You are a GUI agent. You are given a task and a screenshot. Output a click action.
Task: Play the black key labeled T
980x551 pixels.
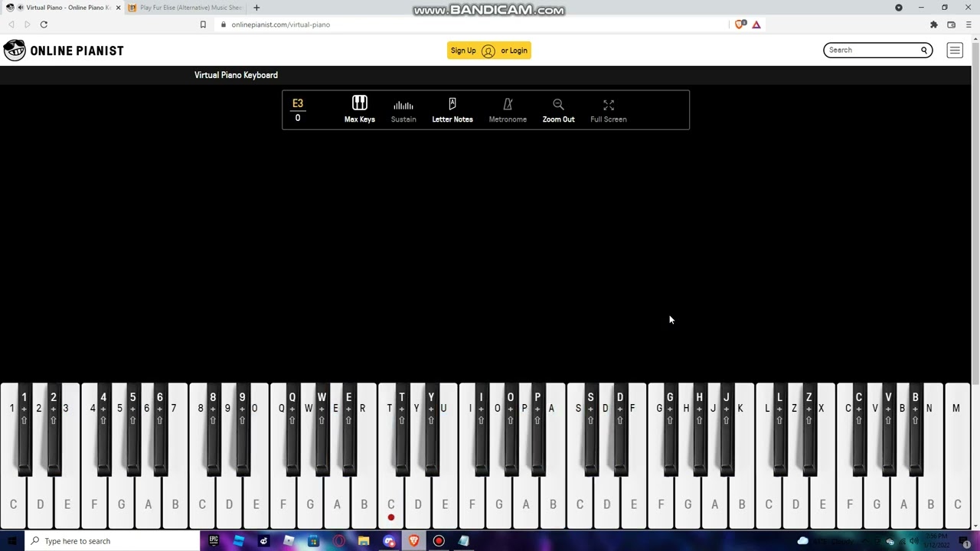(x=401, y=429)
